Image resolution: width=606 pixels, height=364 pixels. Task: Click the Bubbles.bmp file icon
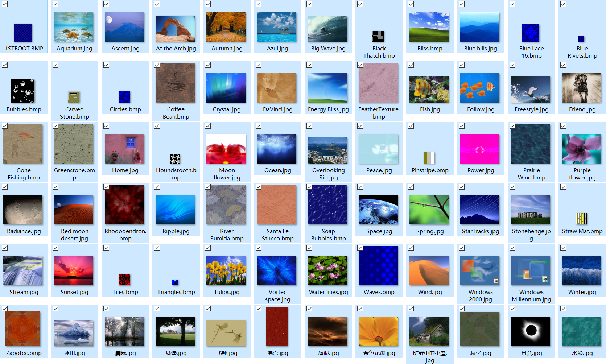coord(23,91)
